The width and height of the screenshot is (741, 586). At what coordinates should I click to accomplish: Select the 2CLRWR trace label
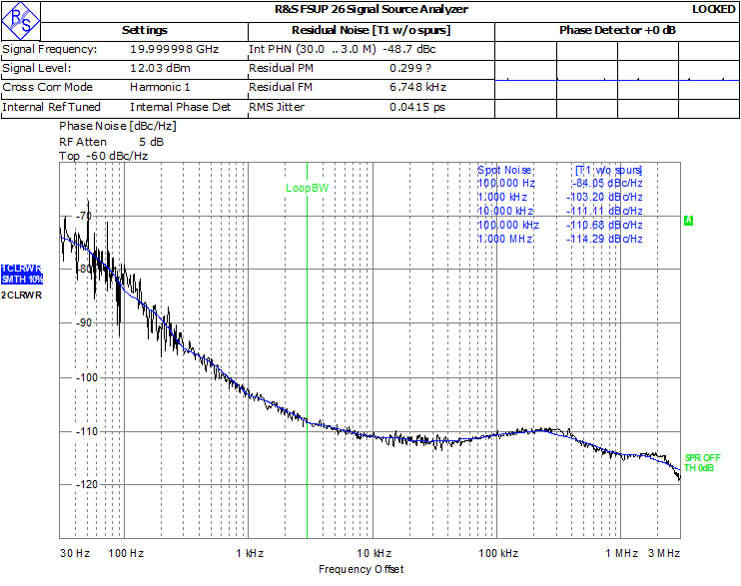tap(21, 295)
